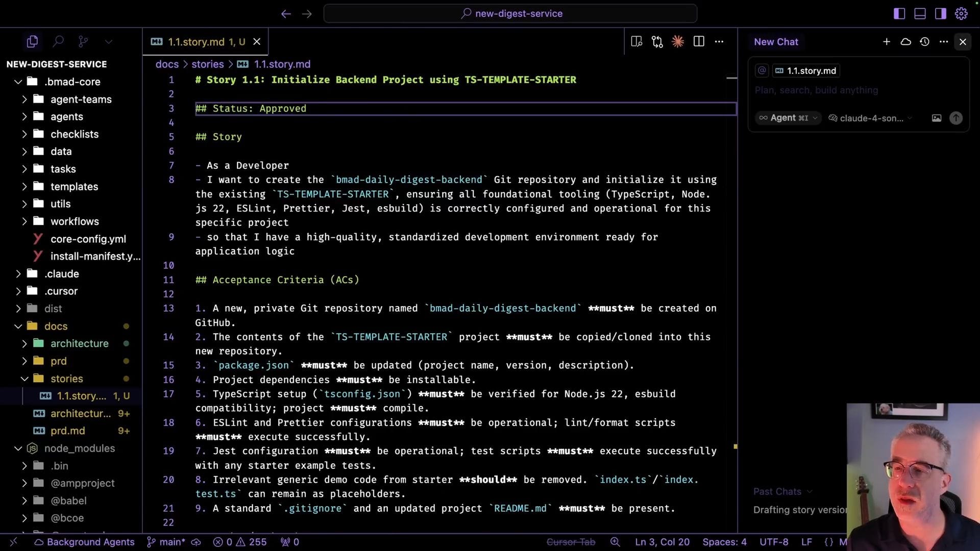Open chat history clock icon
Viewport: 980px width, 551px height.
click(924, 42)
